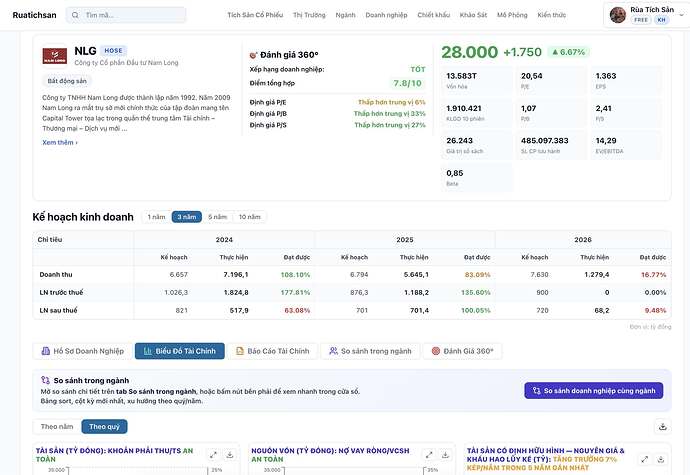Click the Nam Long company logo
Image resolution: width=690 pixels, height=475 pixels.
coord(55,56)
